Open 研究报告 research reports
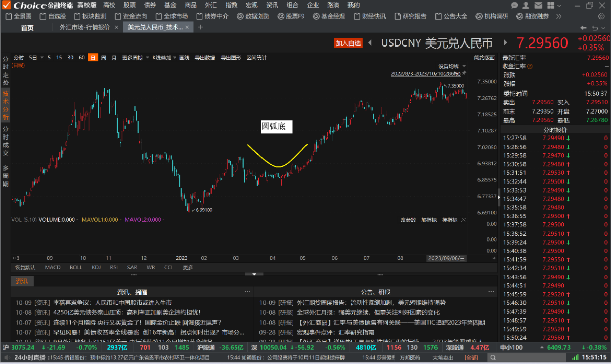 click(x=410, y=16)
